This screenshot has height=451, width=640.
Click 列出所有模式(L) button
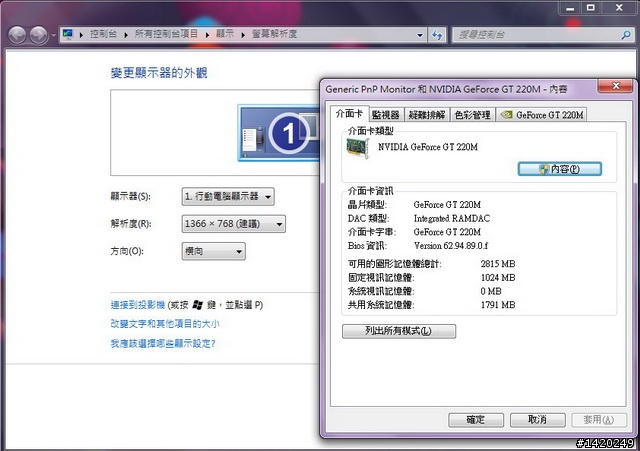(399, 331)
